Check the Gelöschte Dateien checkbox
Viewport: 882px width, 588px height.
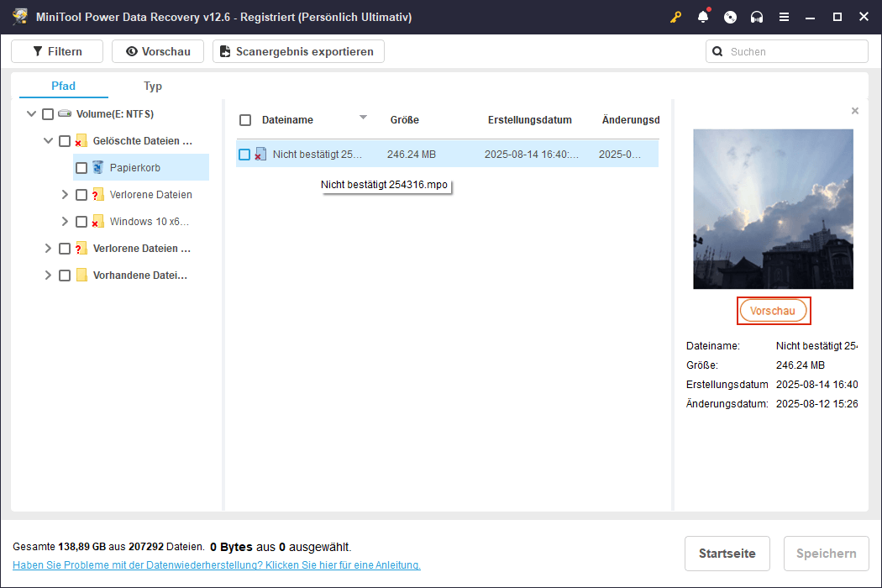click(65, 141)
